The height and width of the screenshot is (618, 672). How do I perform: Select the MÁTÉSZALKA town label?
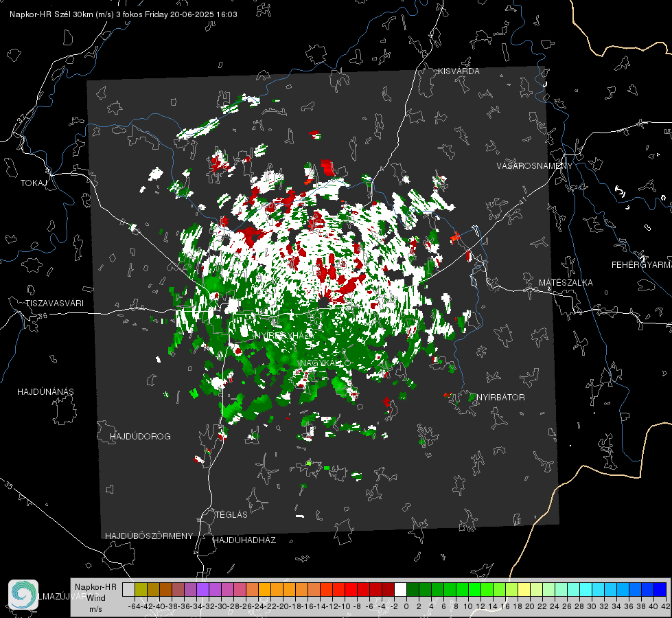[x=566, y=283]
